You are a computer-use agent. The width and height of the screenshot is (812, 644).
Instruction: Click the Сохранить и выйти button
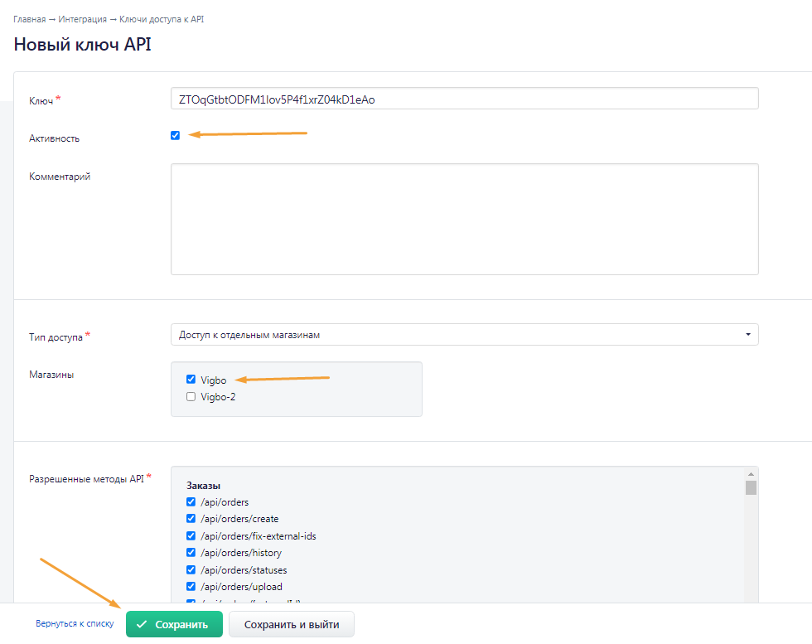point(292,624)
